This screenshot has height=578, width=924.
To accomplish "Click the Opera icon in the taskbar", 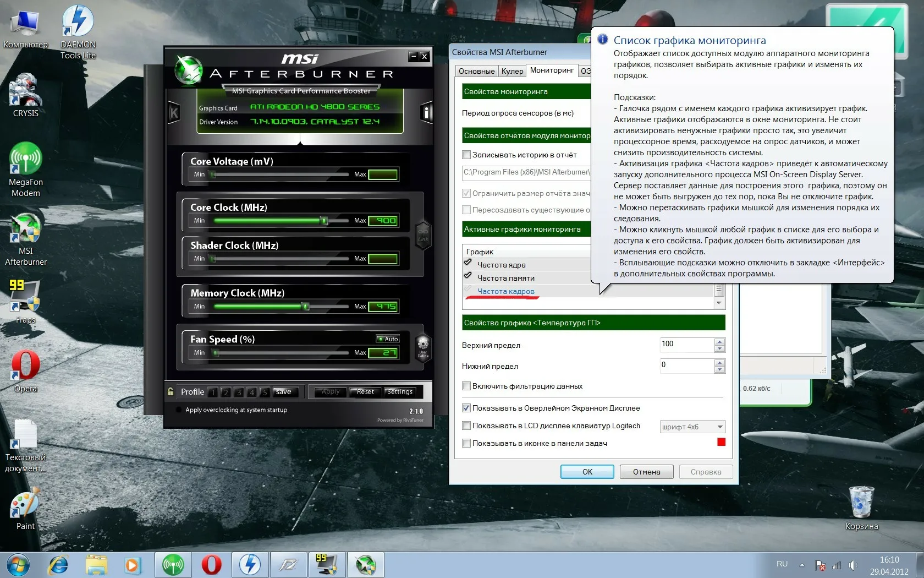I will tap(211, 565).
